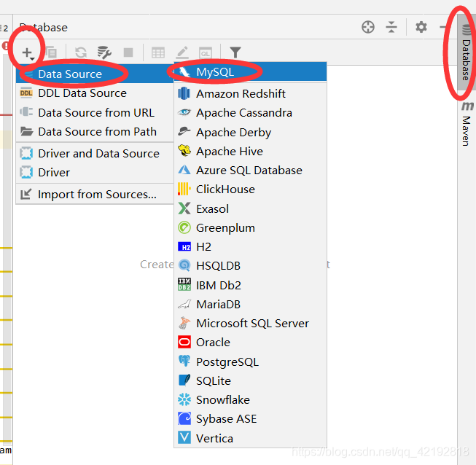
Task: Select Apache Derby data source
Action: (251, 133)
